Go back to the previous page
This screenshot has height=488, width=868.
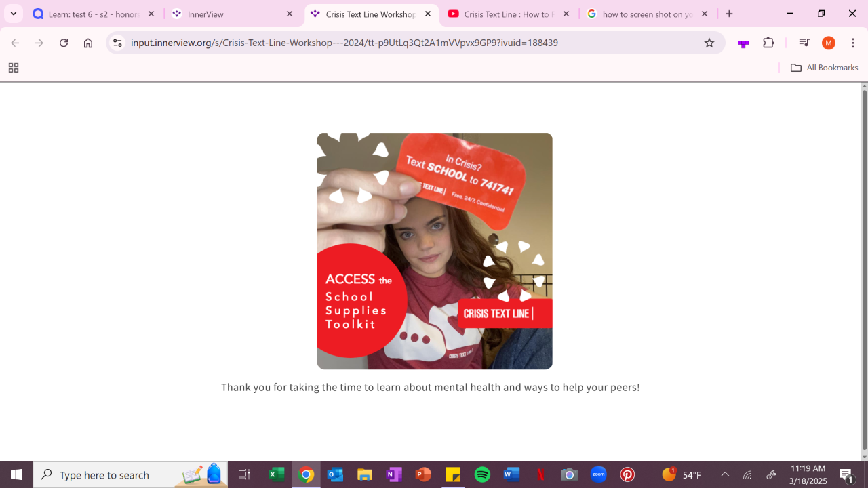[x=15, y=43]
